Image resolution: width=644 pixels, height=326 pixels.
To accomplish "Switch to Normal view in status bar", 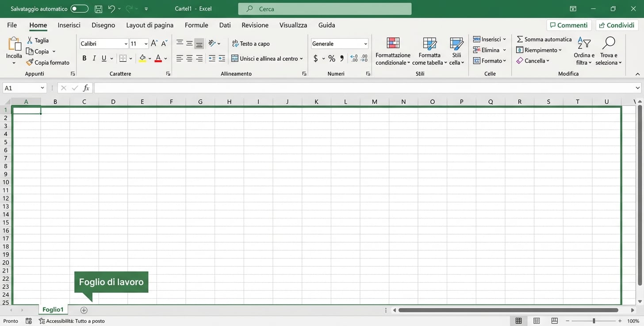I will point(519,321).
